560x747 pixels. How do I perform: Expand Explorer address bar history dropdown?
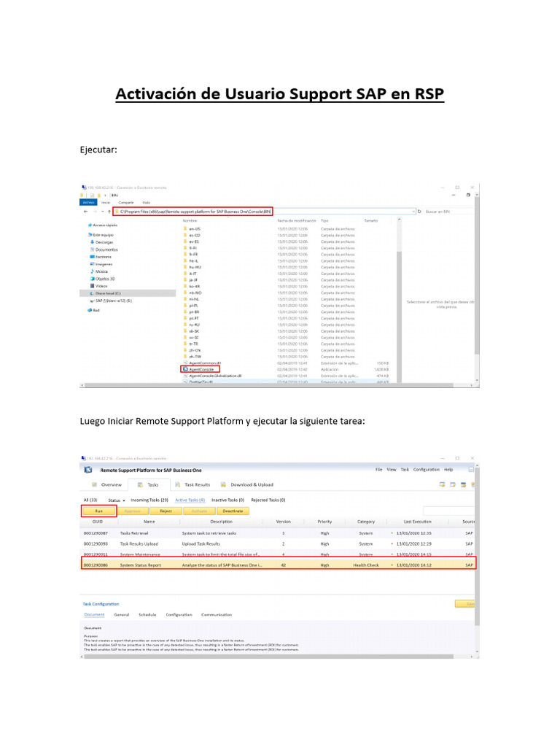coord(413,212)
